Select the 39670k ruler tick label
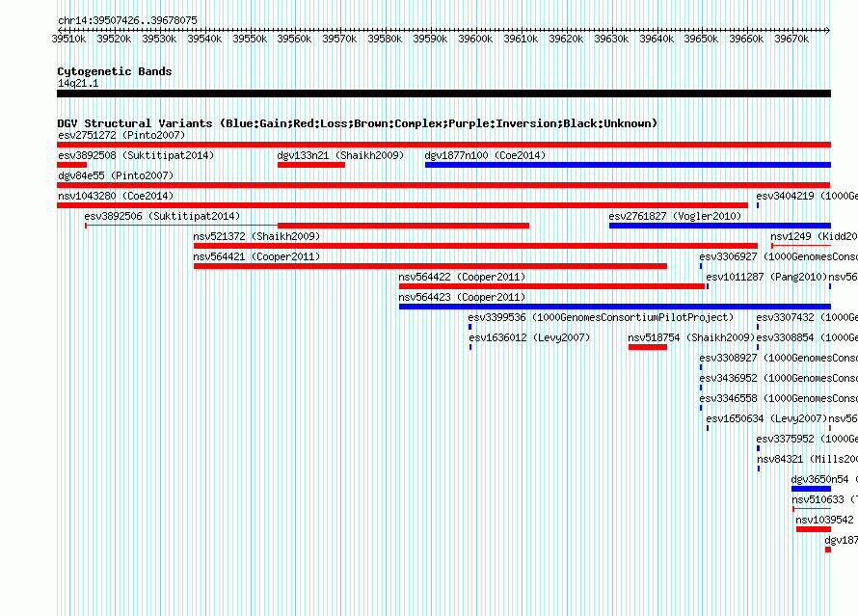This screenshot has height=616, width=858. click(791, 39)
